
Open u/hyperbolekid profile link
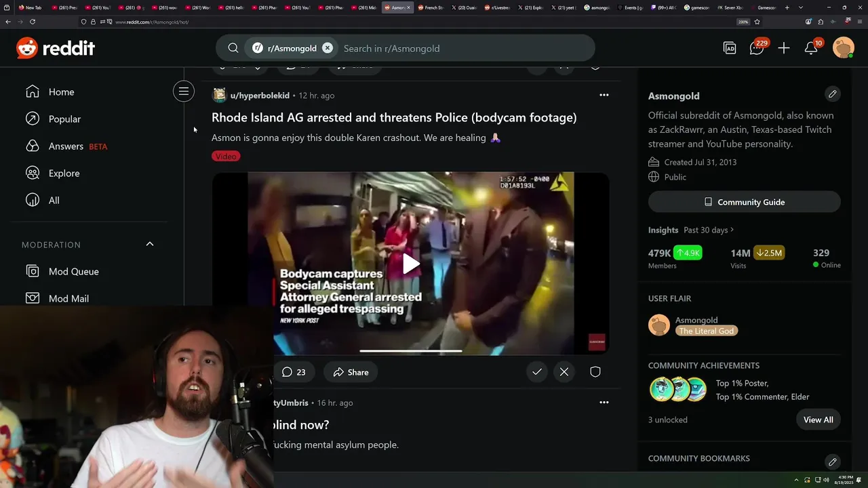(260, 96)
